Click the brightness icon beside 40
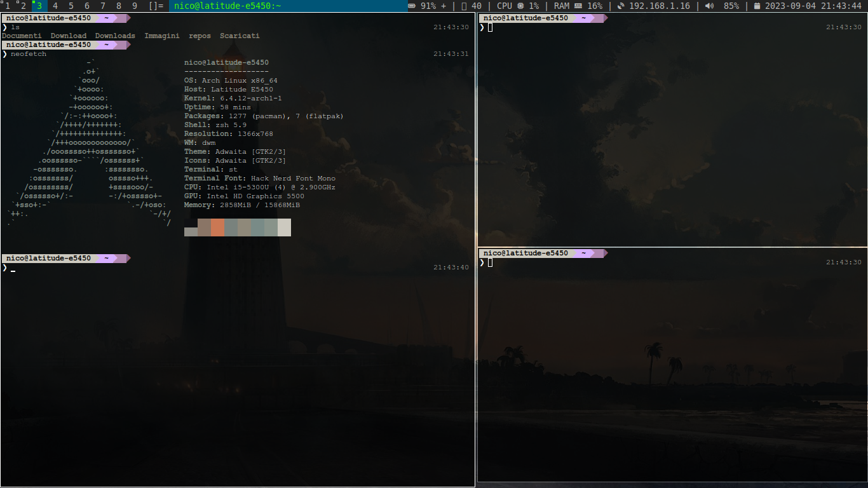 pyautogui.click(x=463, y=6)
